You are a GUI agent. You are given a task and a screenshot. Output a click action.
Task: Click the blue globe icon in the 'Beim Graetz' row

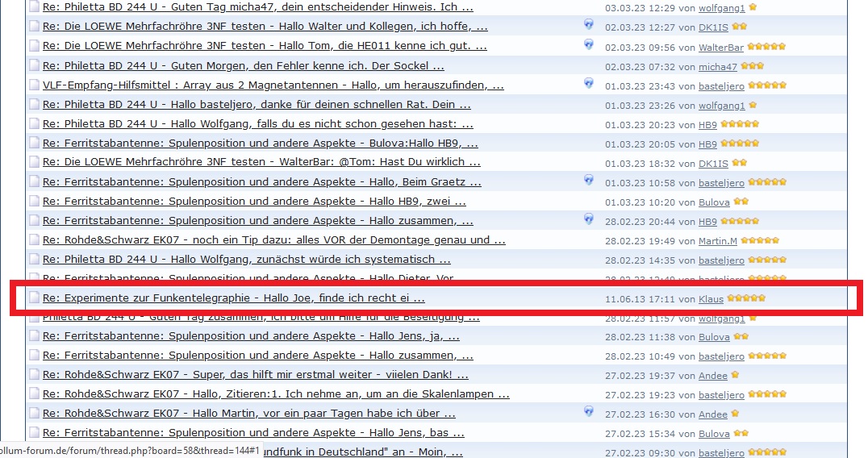tap(589, 181)
